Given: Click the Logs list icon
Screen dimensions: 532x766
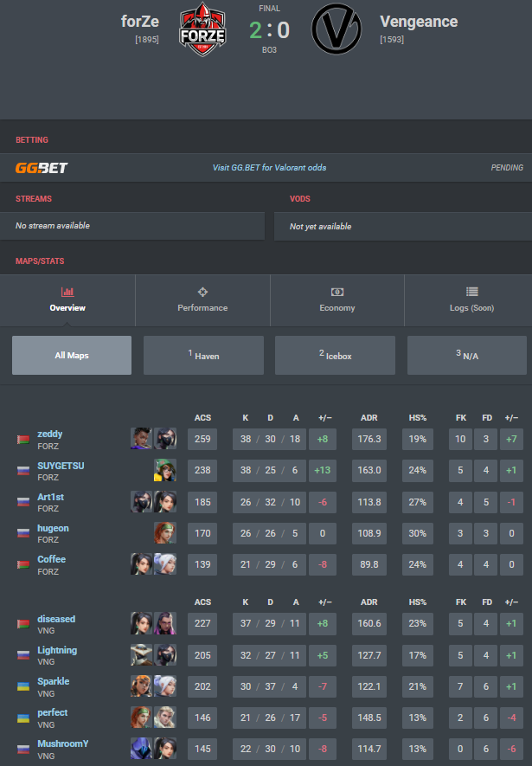Looking at the screenshot, I should [472, 292].
